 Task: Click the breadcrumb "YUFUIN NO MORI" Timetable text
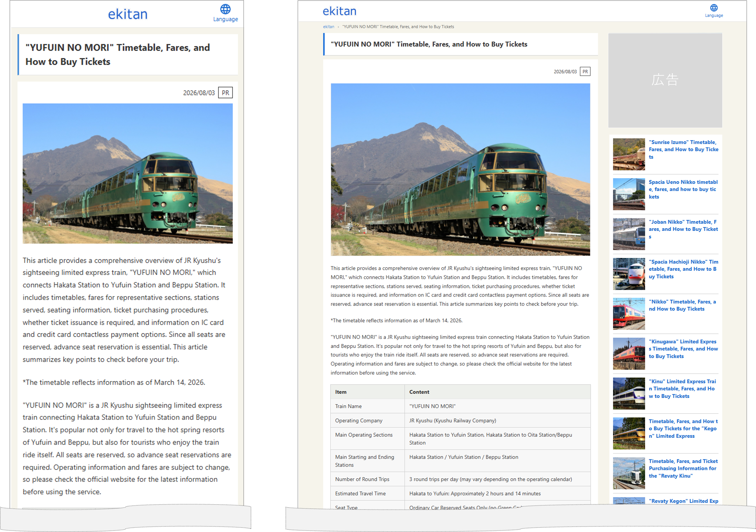pyautogui.click(x=398, y=27)
